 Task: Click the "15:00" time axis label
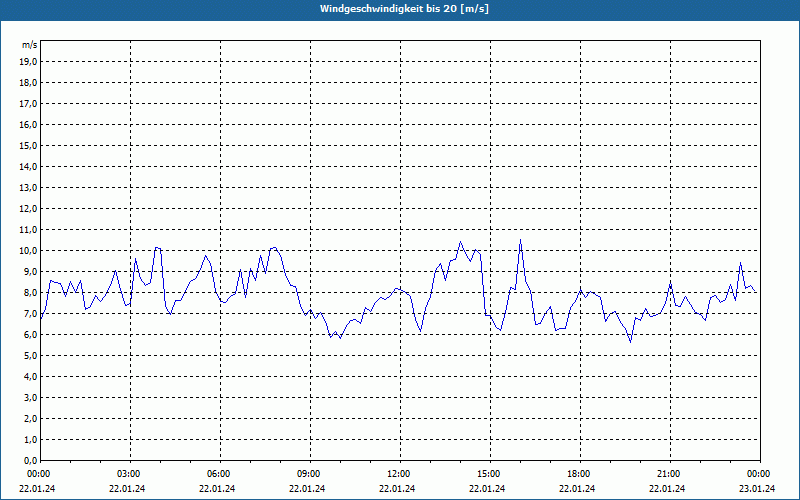490,474
